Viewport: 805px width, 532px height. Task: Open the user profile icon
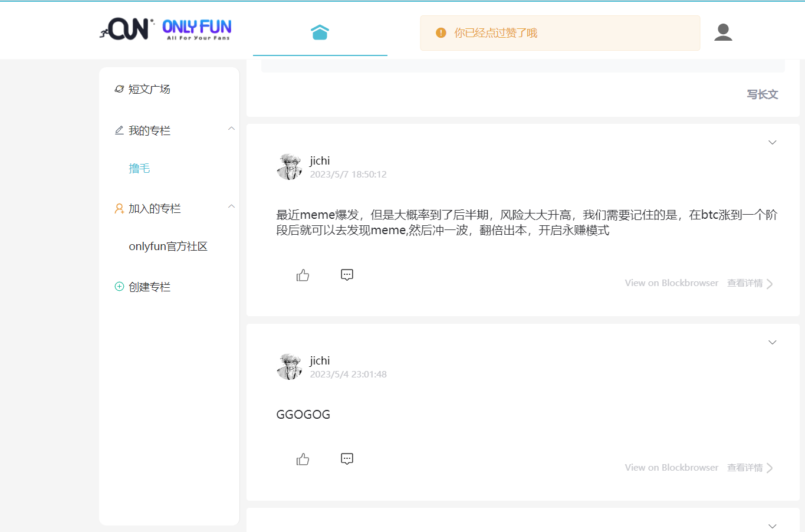(723, 32)
